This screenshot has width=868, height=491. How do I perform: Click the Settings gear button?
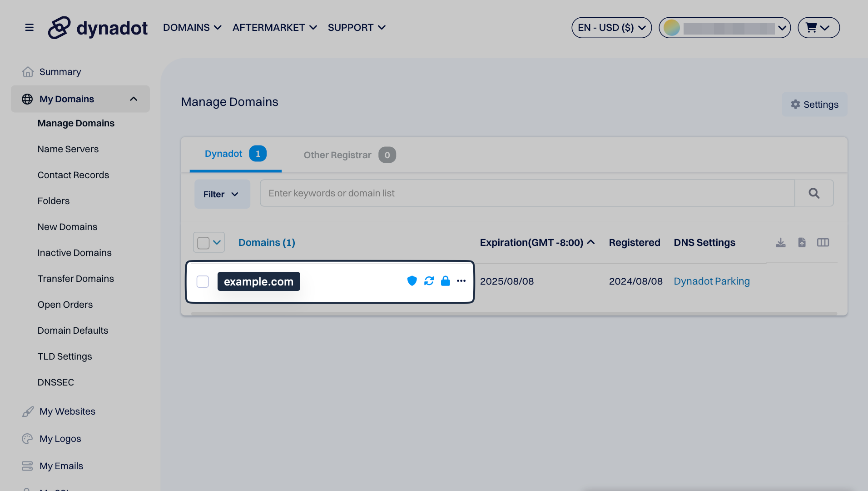(x=814, y=105)
